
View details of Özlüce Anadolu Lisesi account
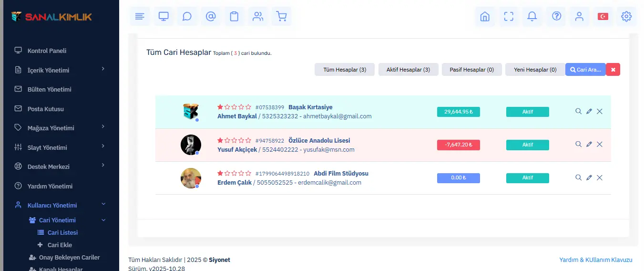[578, 144]
